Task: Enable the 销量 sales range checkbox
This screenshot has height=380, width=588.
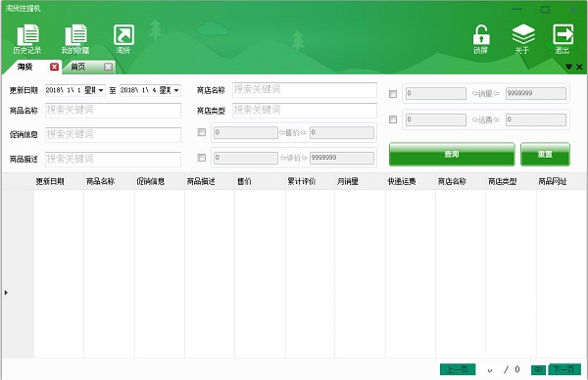Action: tap(393, 94)
